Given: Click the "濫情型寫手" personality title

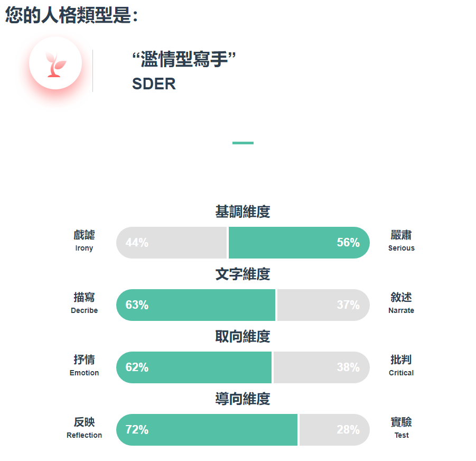Looking at the screenshot, I should (x=184, y=59).
